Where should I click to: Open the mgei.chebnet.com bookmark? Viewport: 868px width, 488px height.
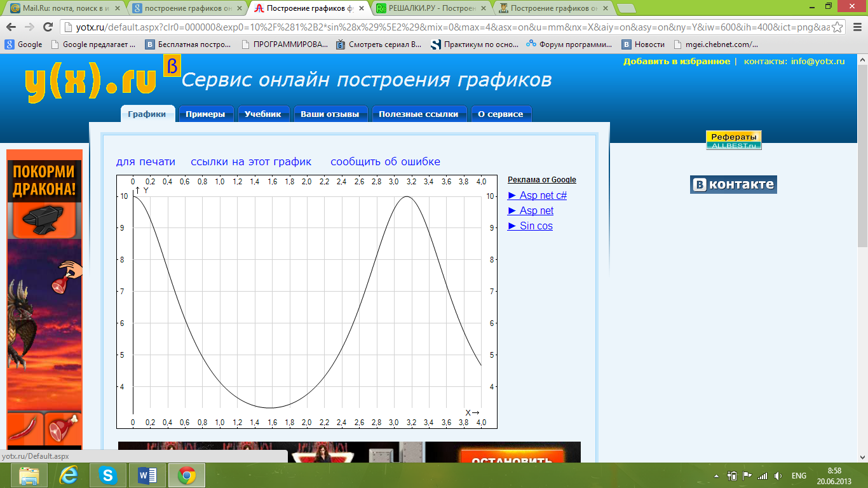(x=715, y=44)
